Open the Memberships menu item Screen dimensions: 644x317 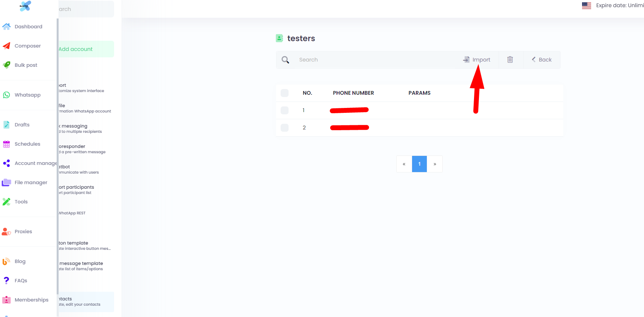point(31,300)
